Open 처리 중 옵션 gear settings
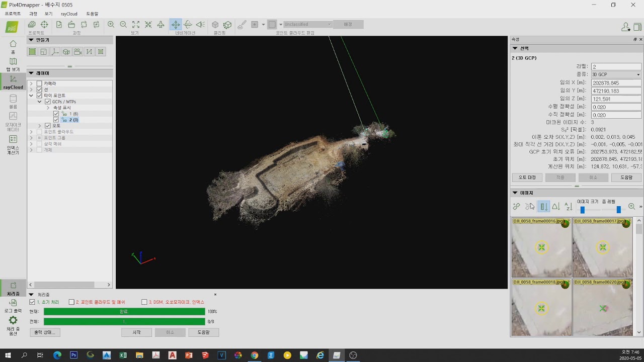Viewport: 644px width, 362px height. [x=13, y=326]
